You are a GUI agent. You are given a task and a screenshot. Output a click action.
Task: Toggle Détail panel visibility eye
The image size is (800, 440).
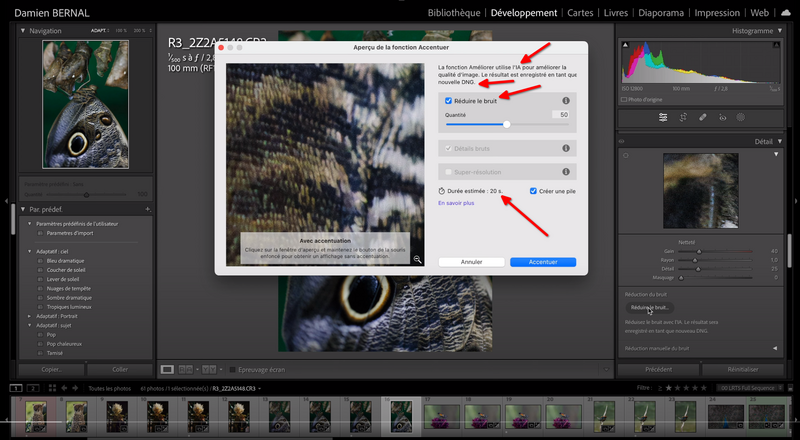tap(621, 141)
